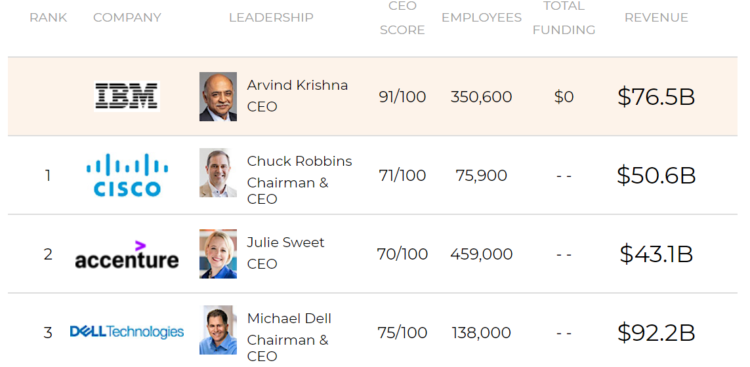Viewport: 750px width, 367px height.
Task: Open the Dell Technologies logo
Action: coord(127,332)
